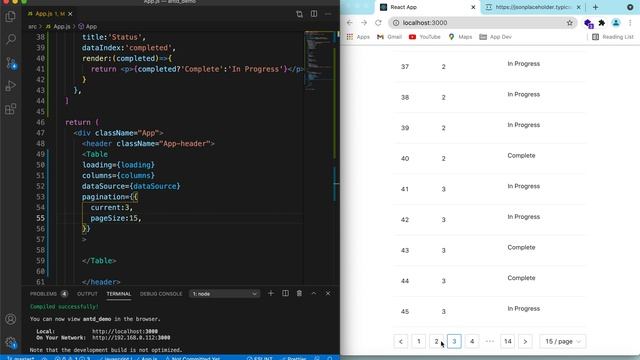Select the App.js editor tab
640x360 pixels.
50,14
